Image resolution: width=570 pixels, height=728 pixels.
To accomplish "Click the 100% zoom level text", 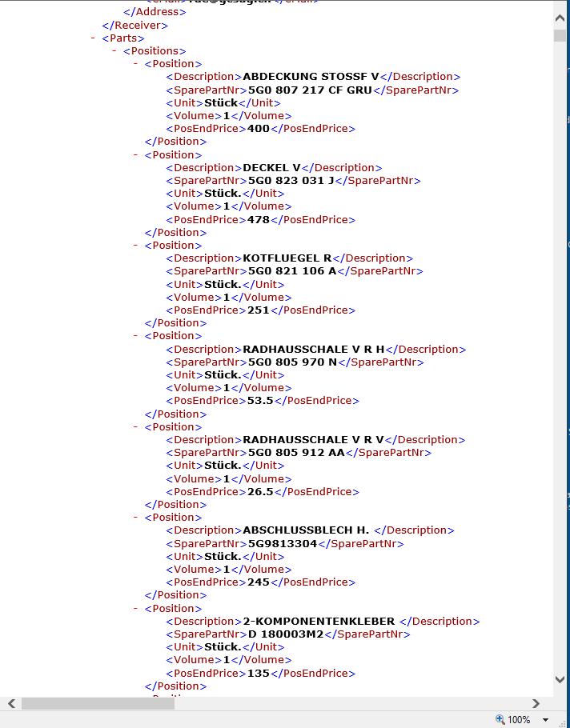I will coord(519,719).
